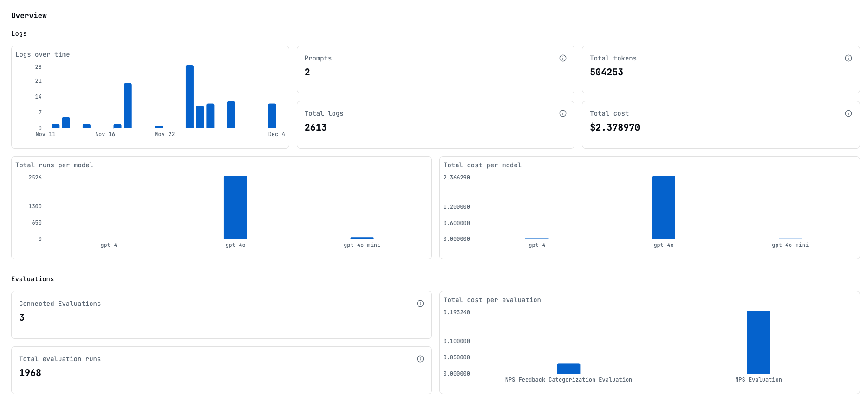Click gpt-4 label under Total runs chart
Screen dimensions: 868x410
[109, 245]
